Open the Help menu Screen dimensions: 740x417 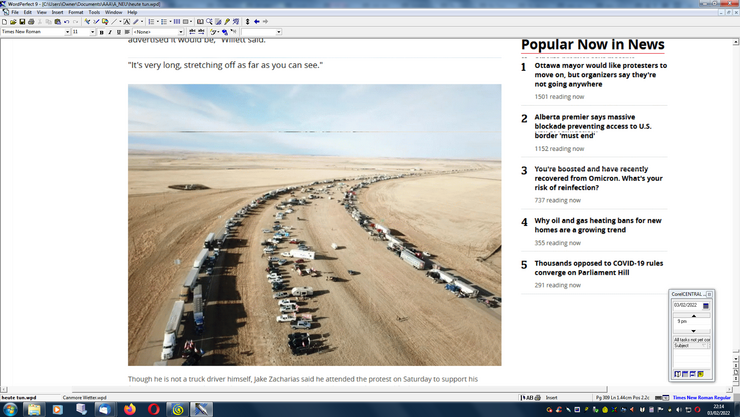click(132, 12)
